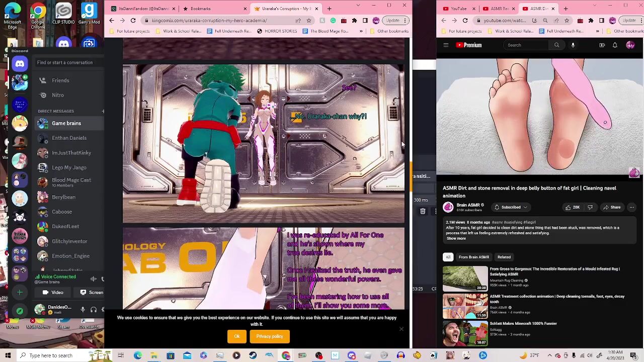Open new tab in left Chrome window

point(329,9)
